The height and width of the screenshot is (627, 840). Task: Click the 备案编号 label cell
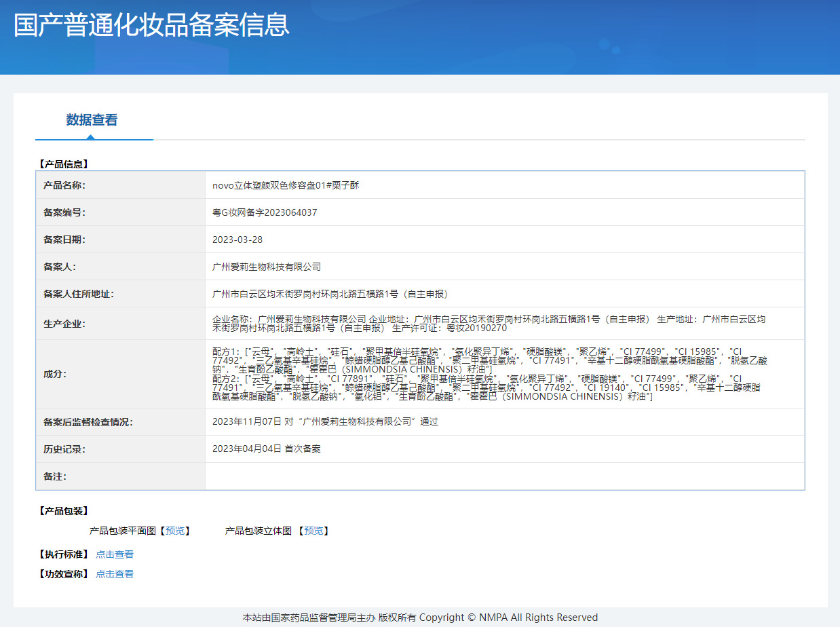(121, 212)
